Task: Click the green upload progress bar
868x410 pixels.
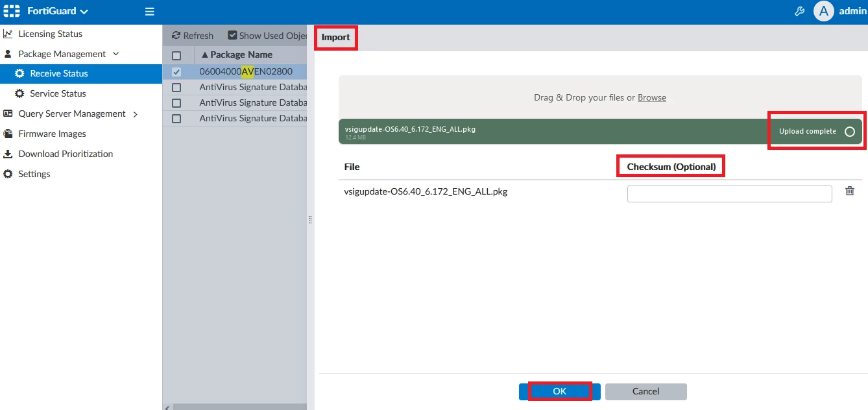Action: (x=600, y=131)
